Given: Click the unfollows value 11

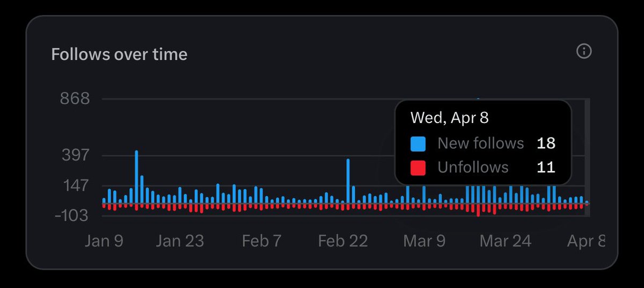Looking at the screenshot, I should tap(546, 168).
